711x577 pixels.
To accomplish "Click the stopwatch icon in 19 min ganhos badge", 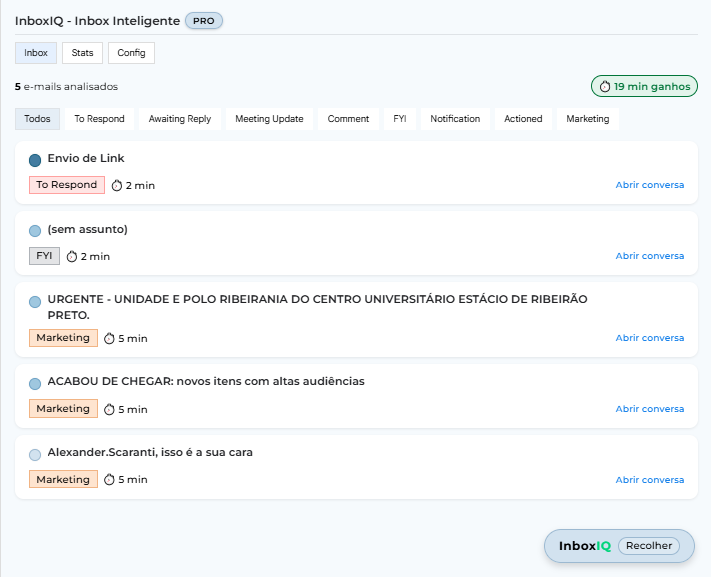I will [604, 87].
